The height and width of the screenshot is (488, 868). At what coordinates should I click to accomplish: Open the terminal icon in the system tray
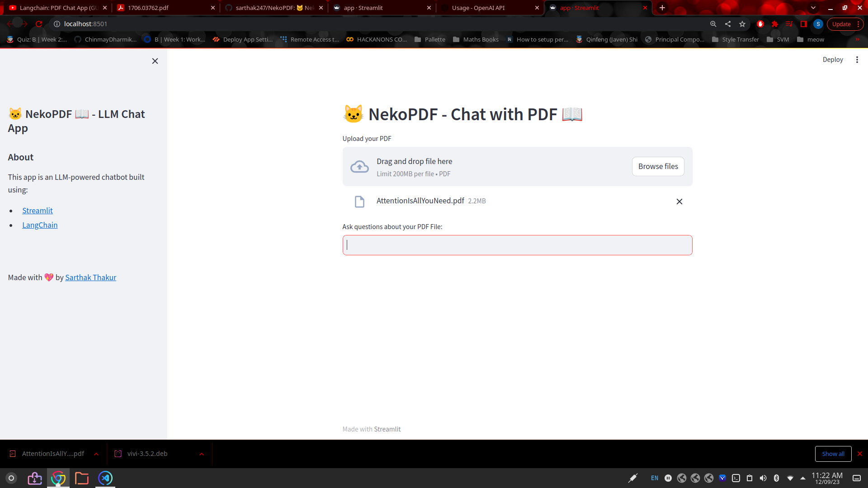click(736, 478)
